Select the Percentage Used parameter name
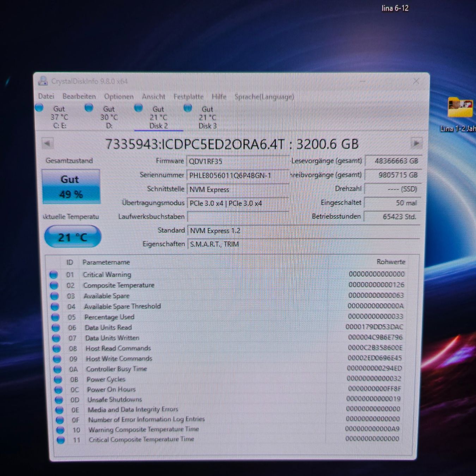 (x=109, y=317)
